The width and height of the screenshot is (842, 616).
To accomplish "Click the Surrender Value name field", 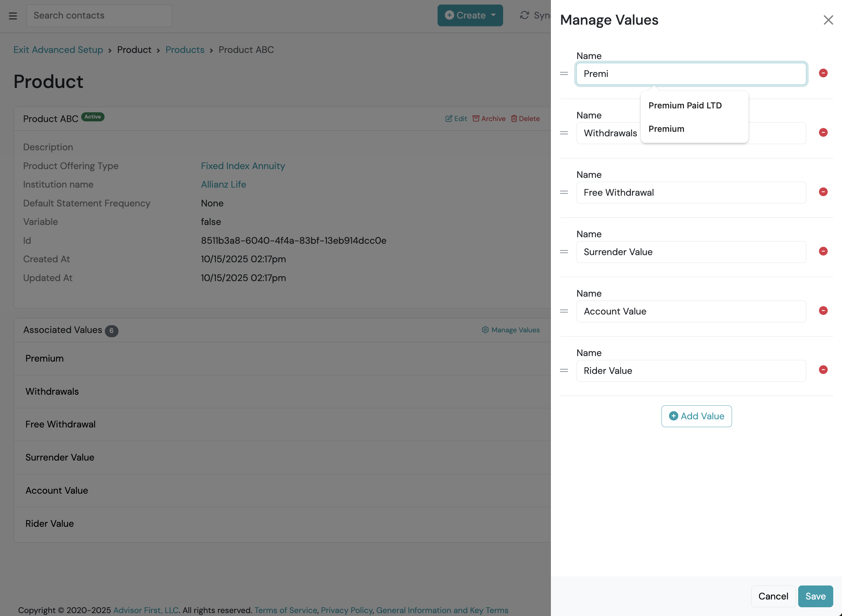I will point(691,252).
